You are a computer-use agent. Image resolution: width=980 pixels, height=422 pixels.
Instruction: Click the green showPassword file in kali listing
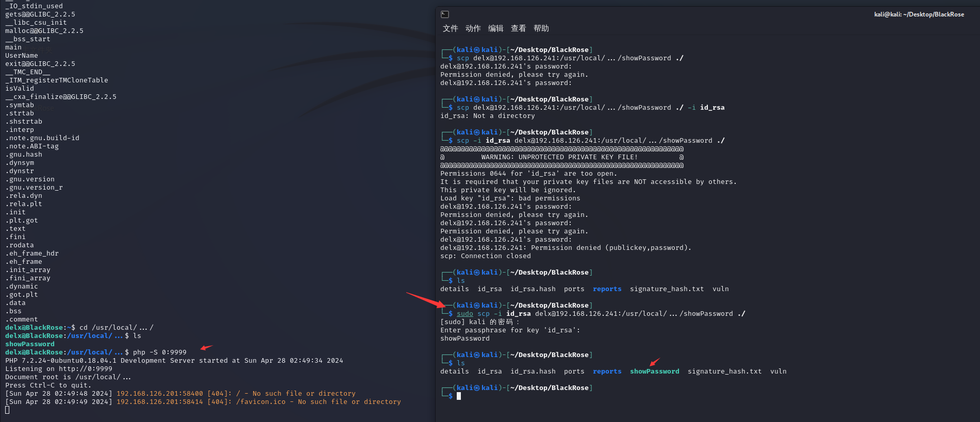654,372
